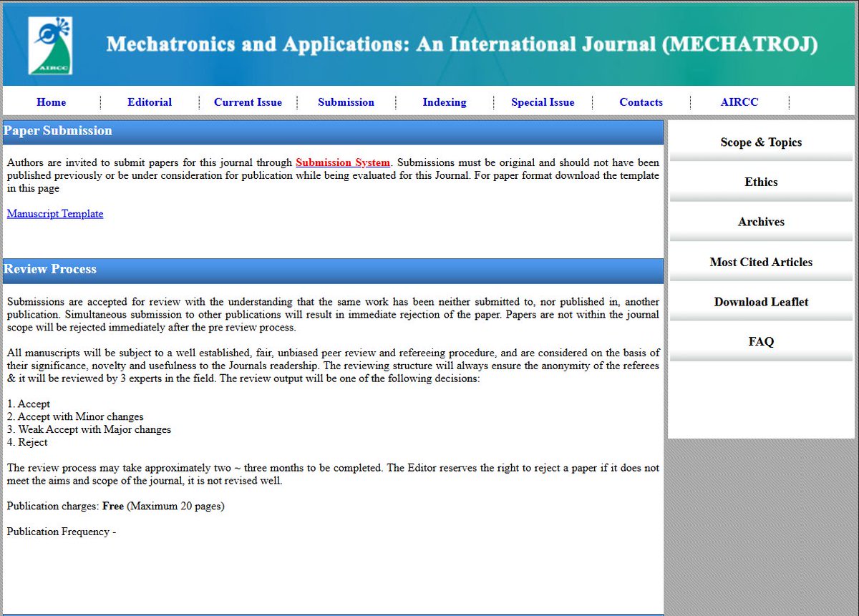View the Archives sidebar button

coord(761,222)
